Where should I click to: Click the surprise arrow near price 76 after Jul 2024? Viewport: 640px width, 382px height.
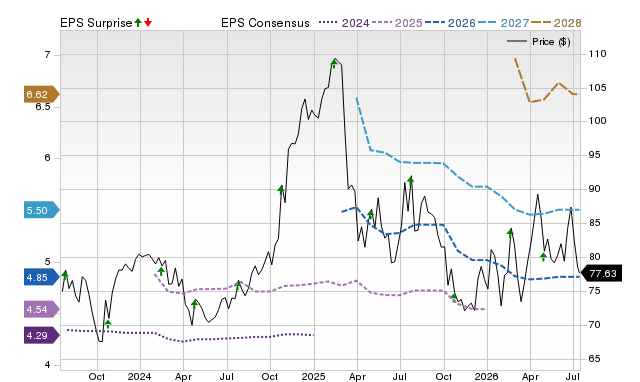tap(238, 285)
